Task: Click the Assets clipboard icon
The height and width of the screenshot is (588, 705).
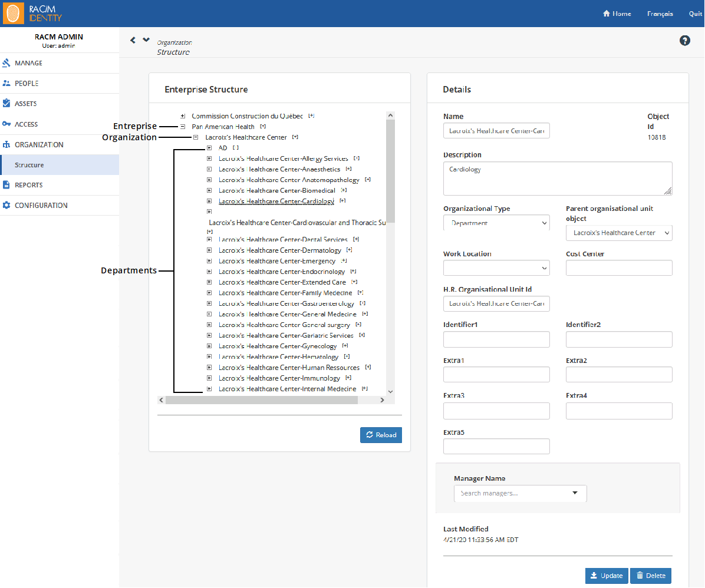Action: [6, 103]
